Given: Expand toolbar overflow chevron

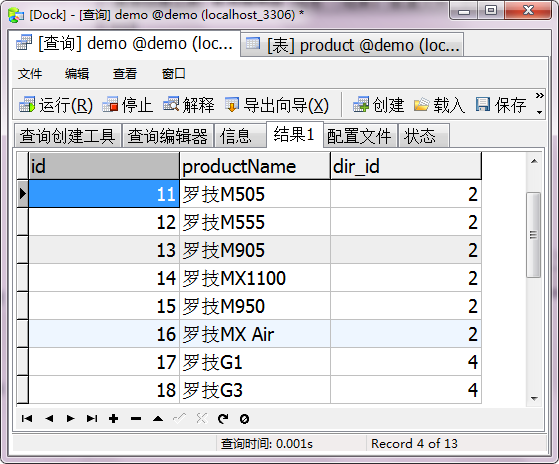Looking at the screenshot, I should click(539, 96).
